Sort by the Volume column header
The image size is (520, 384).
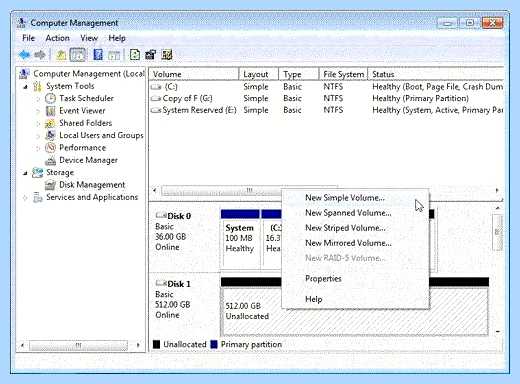click(x=194, y=74)
